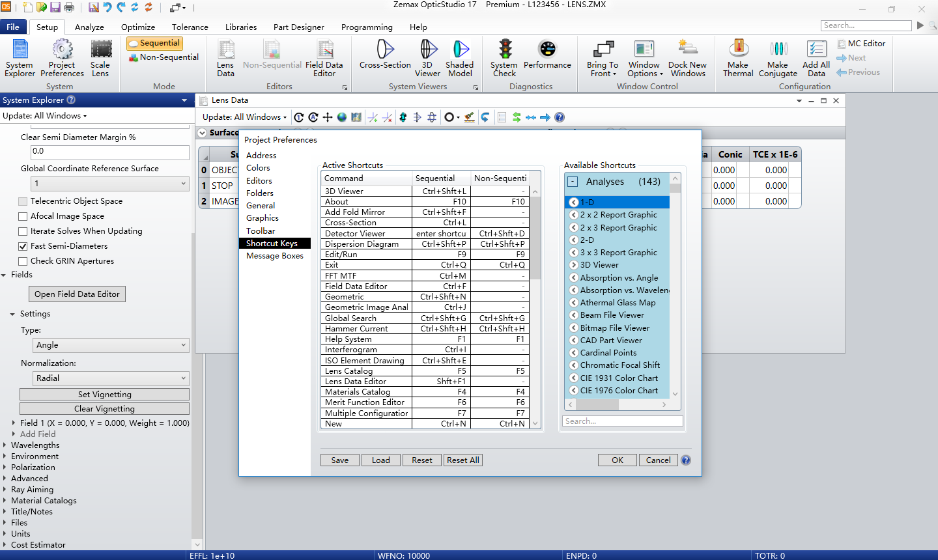Click Available Shortcuts vertical scrollbar thumb
The width and height of the screenshot is (938, 560).
click(675, 188)
